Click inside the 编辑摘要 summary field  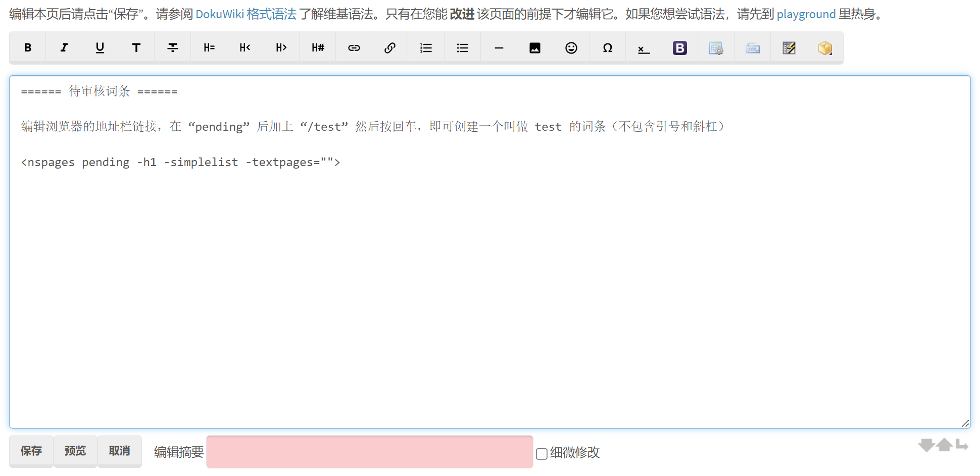coord(369,452)
